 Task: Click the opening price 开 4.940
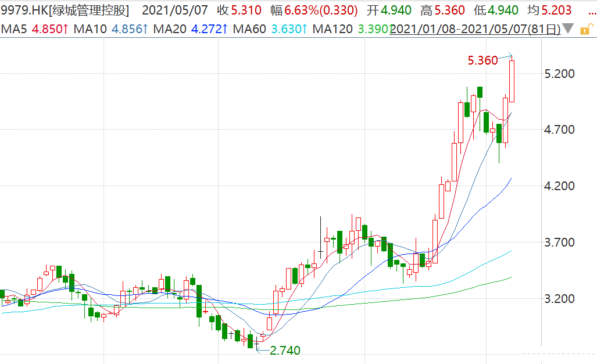(x=389, y=10)
